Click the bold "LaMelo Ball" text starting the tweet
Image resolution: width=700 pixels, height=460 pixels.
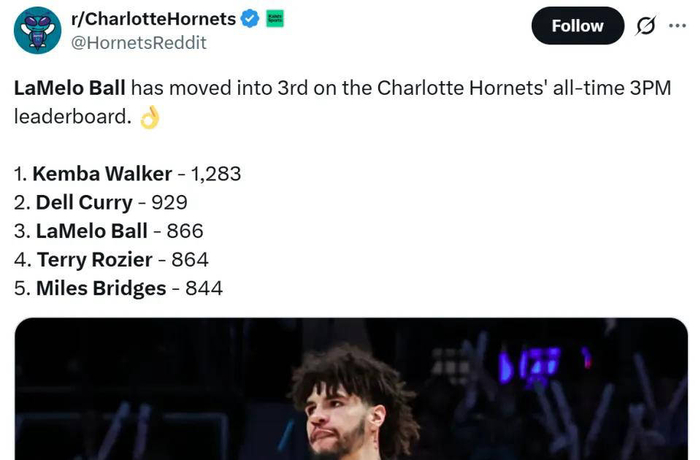[70, 87]
